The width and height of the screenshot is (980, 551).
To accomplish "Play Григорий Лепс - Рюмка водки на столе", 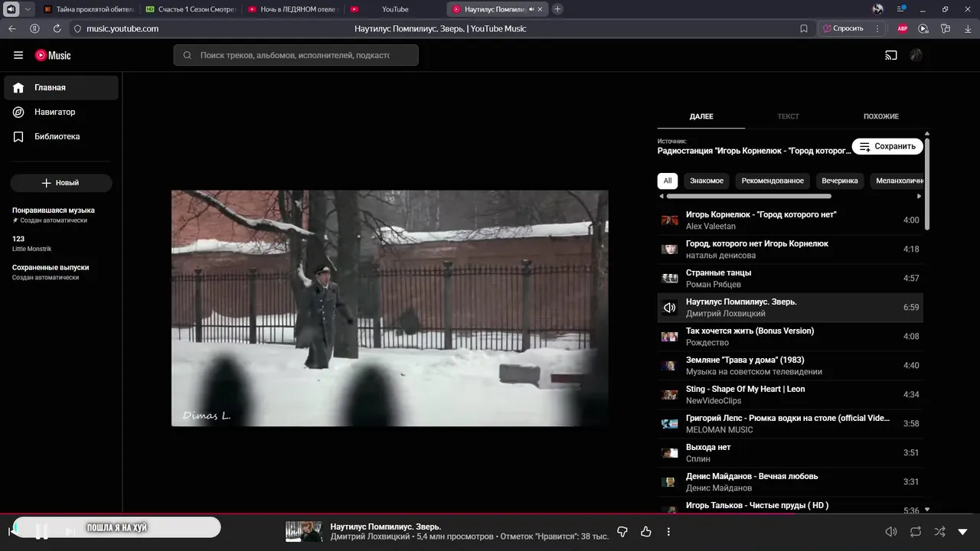I will 790,424.
